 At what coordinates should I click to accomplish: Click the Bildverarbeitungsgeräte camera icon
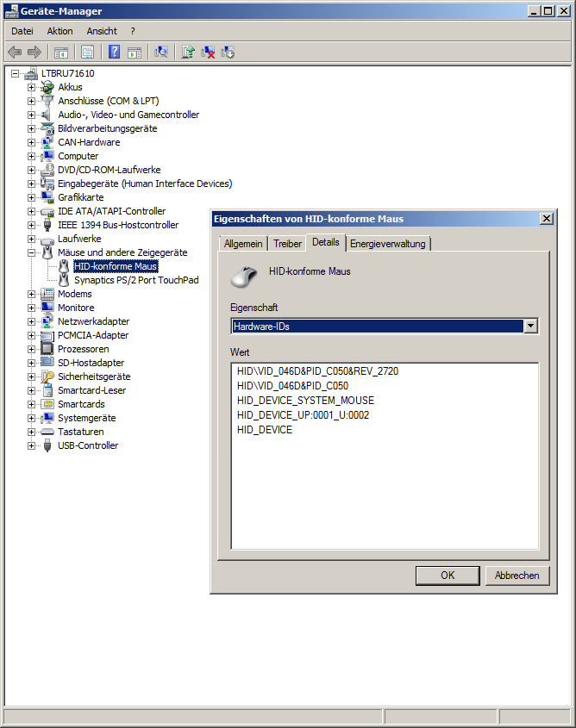47,128
